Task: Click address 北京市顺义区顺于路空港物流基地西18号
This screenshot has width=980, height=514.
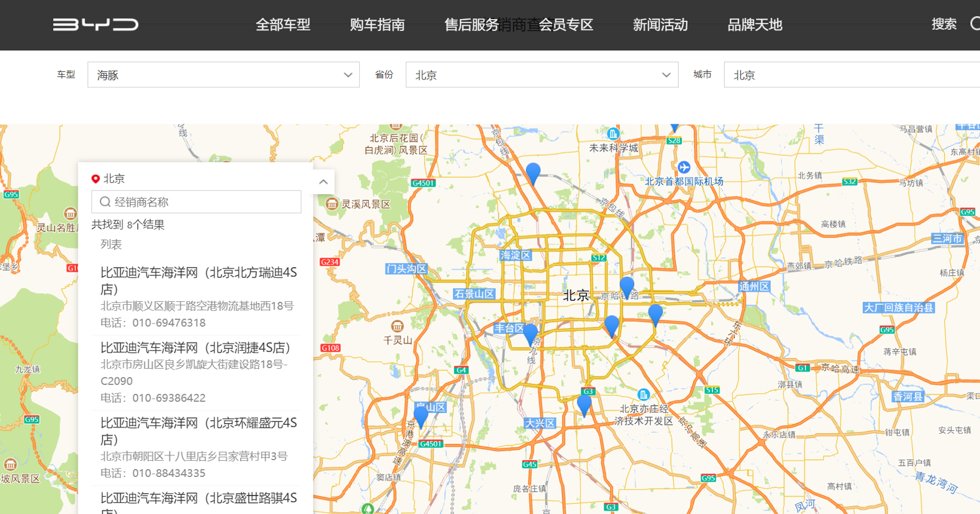Action: tap(197, 306)
